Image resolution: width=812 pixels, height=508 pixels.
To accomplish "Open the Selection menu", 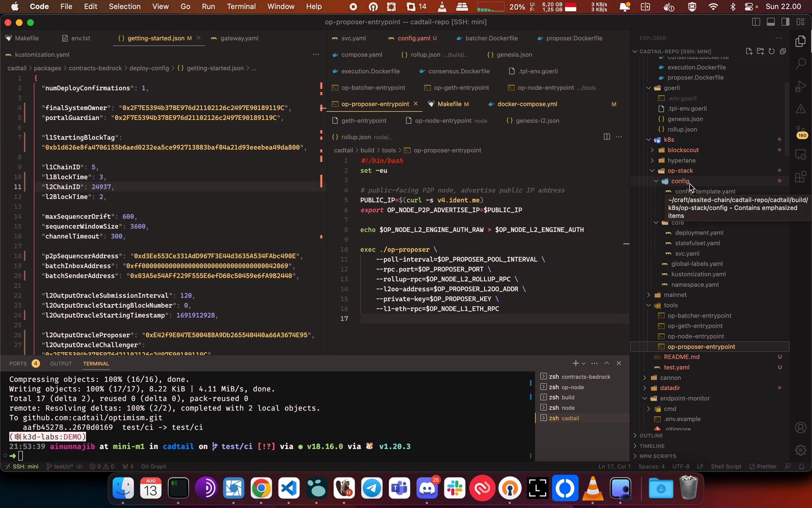I will tap(124, 6).
